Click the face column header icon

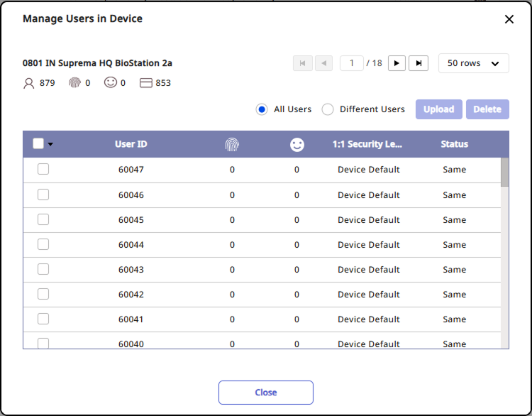coord(297,144)
